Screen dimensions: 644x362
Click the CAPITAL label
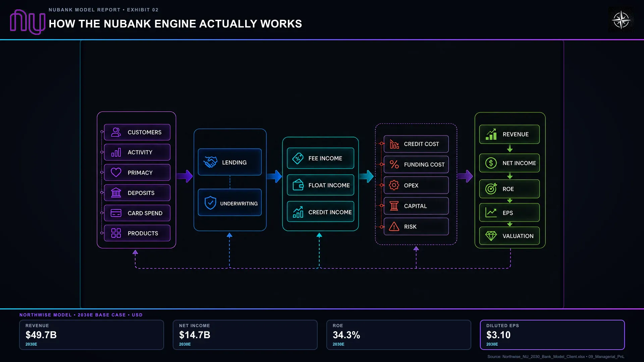[x=415, y=206]
